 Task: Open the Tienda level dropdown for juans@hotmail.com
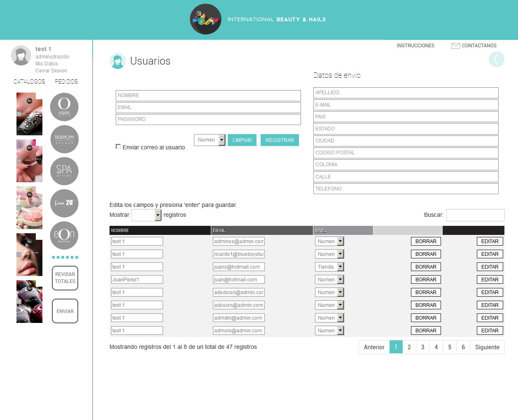[x=329, y=267]
